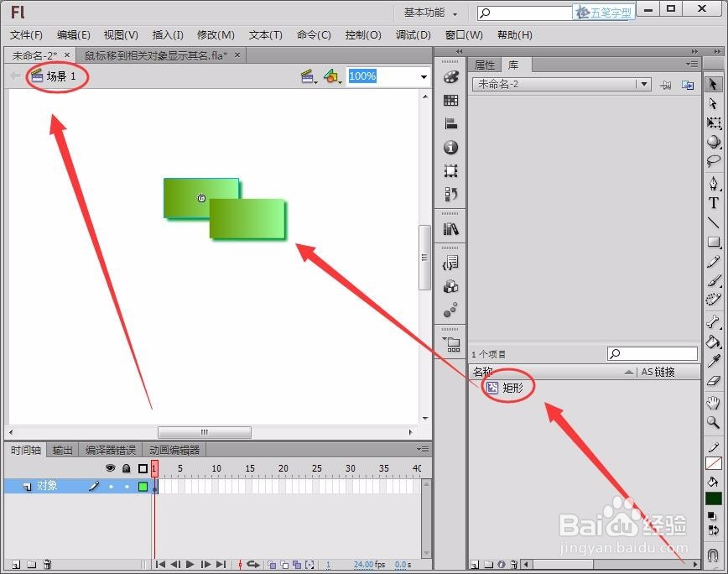Click the library search field
Screen dimensions: 728x574
653,354
